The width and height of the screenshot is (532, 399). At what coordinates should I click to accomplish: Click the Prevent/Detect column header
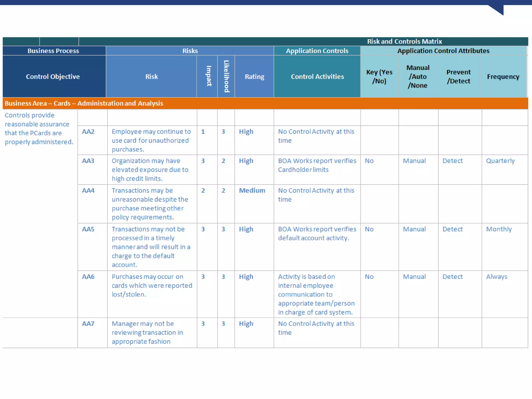pos(458,77)
